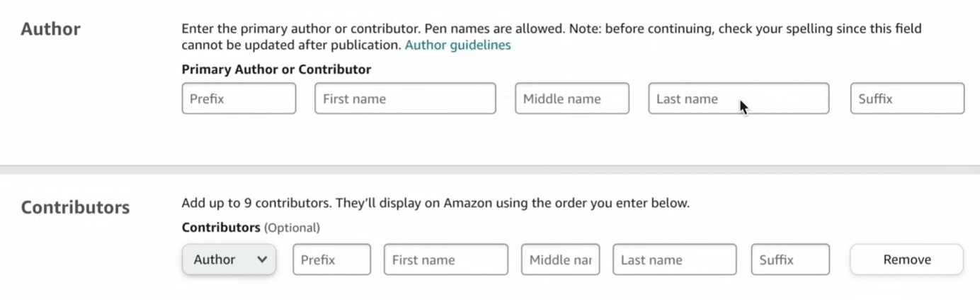Click the primary author Prefix field
Screen dimensions: 980x300
click(239, 99)
